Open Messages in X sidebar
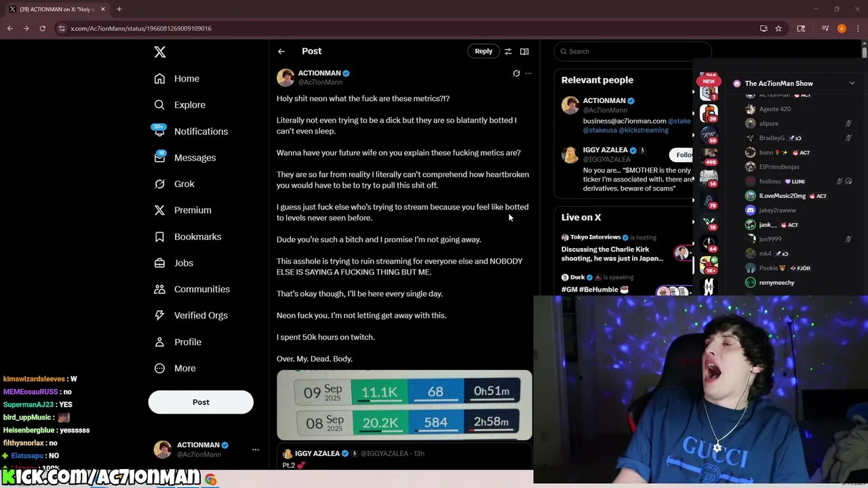This screenshot has height=488, width=868. point(184,157)
